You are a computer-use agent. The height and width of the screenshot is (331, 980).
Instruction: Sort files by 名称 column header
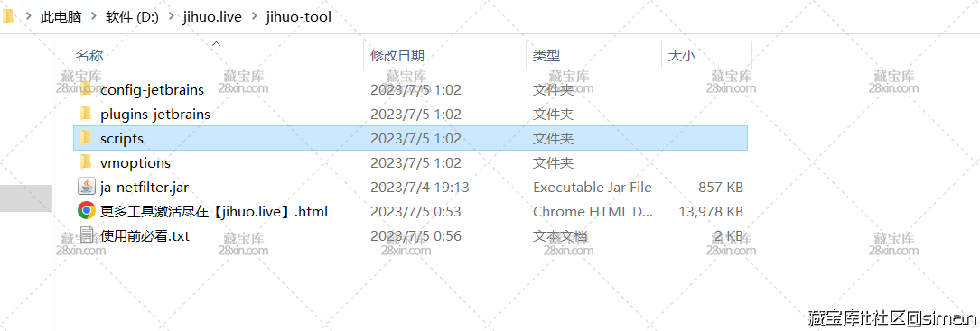pyautogui.click(x=89, y=55)
